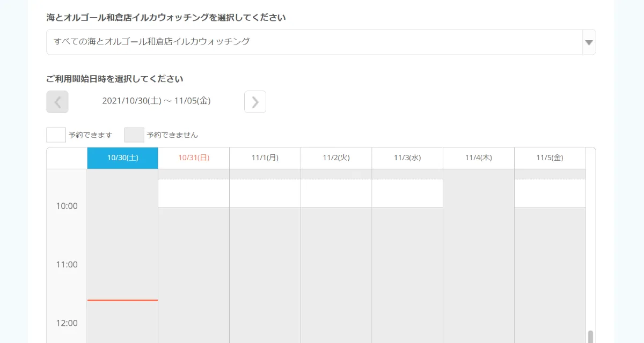
Task: Book the open morning slot on 11/5(金)
Action: coord(550,193)
